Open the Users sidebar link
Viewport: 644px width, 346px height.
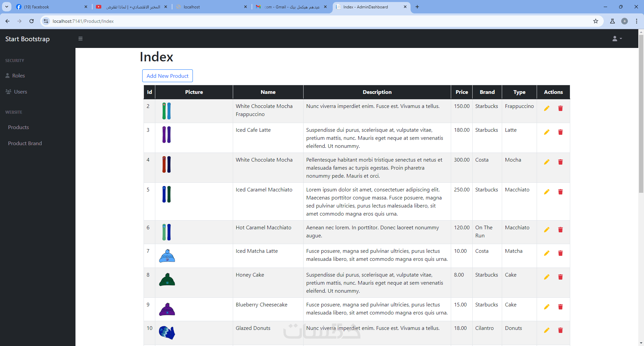pos(20,92)
